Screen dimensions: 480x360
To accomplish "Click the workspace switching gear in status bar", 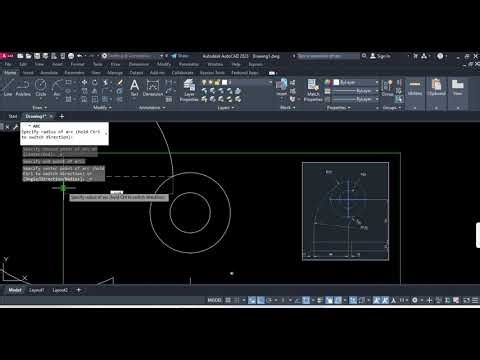I will [415, 300].
